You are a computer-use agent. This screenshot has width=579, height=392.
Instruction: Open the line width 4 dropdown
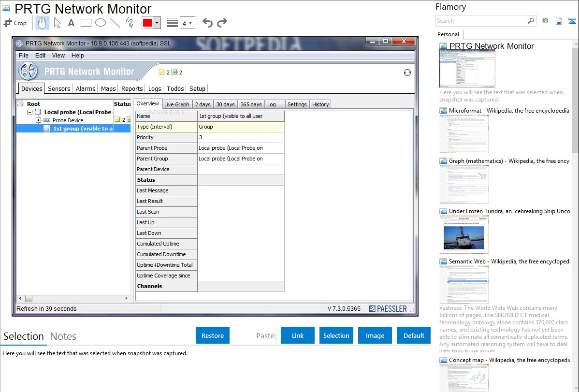[x=187, y=23]
